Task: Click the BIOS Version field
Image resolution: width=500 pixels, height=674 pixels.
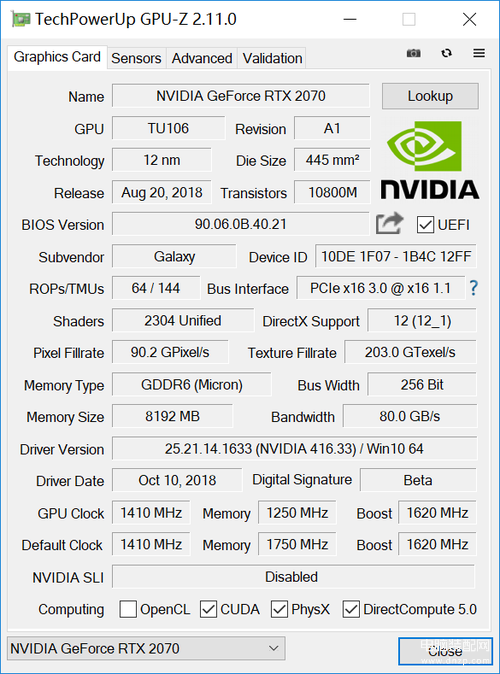Action: coord(241,224)
